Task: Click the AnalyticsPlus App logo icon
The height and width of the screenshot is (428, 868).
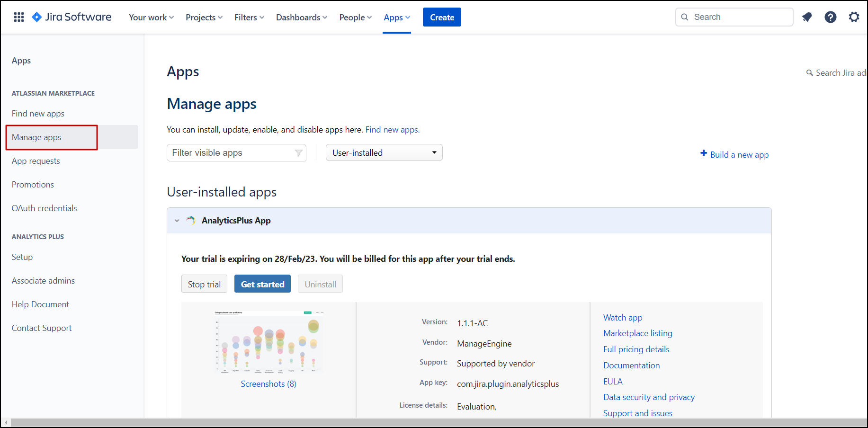Action: (x=191, y=221)
